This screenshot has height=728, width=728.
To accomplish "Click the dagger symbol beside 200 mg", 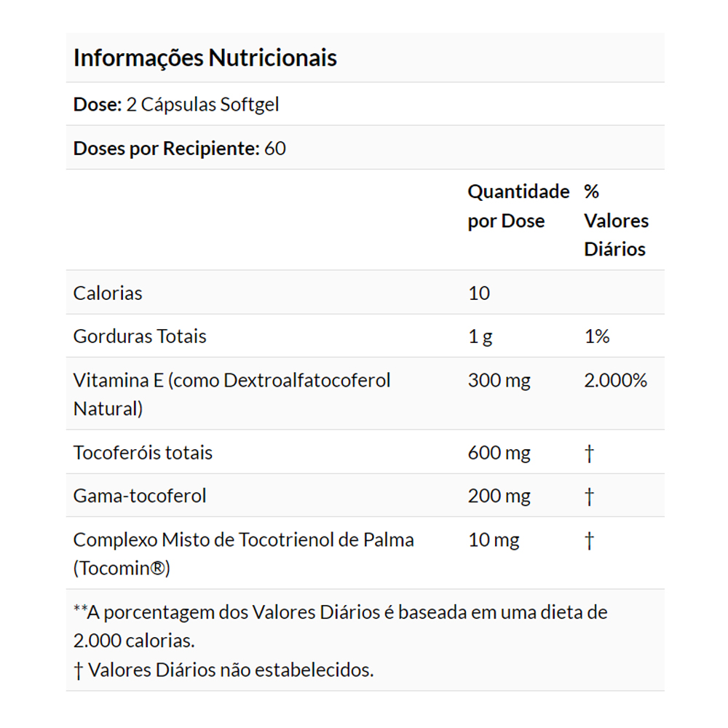I will pos(589,496).
